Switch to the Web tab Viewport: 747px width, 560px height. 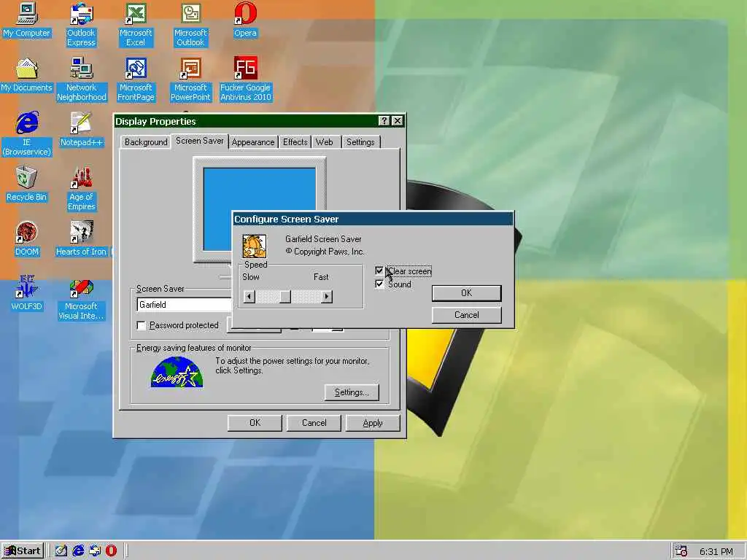[x=325, y=142]
